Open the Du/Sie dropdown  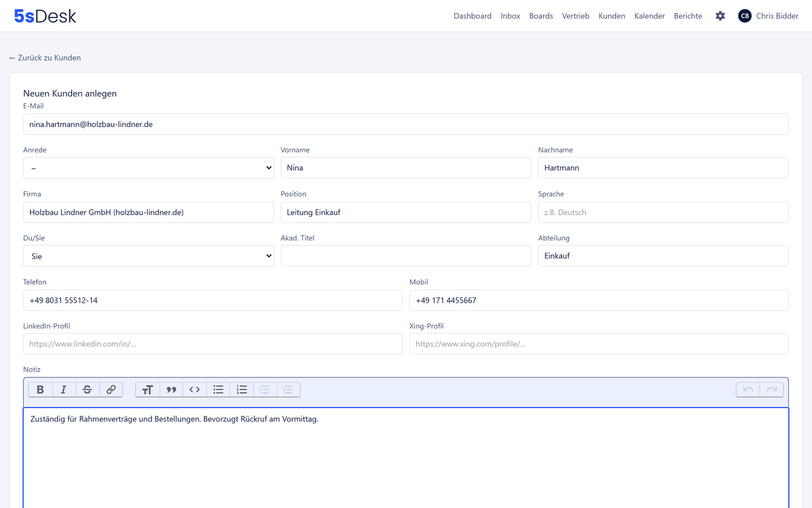click(148, 256)
